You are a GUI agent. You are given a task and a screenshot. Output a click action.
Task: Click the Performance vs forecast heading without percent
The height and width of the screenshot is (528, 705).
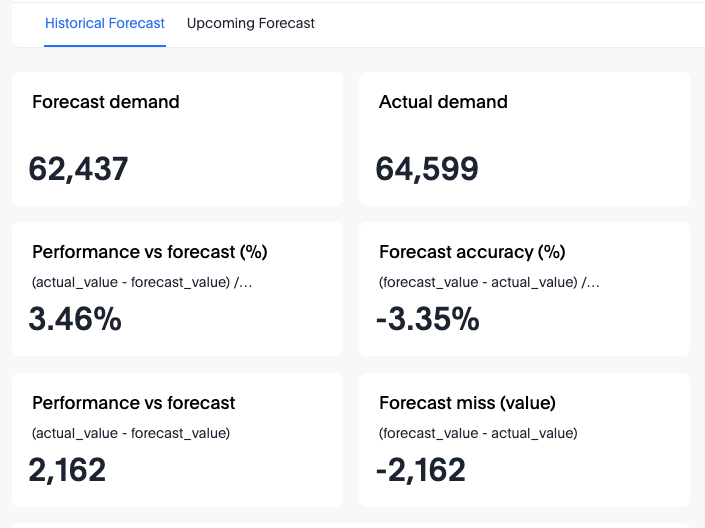(134, 403)
